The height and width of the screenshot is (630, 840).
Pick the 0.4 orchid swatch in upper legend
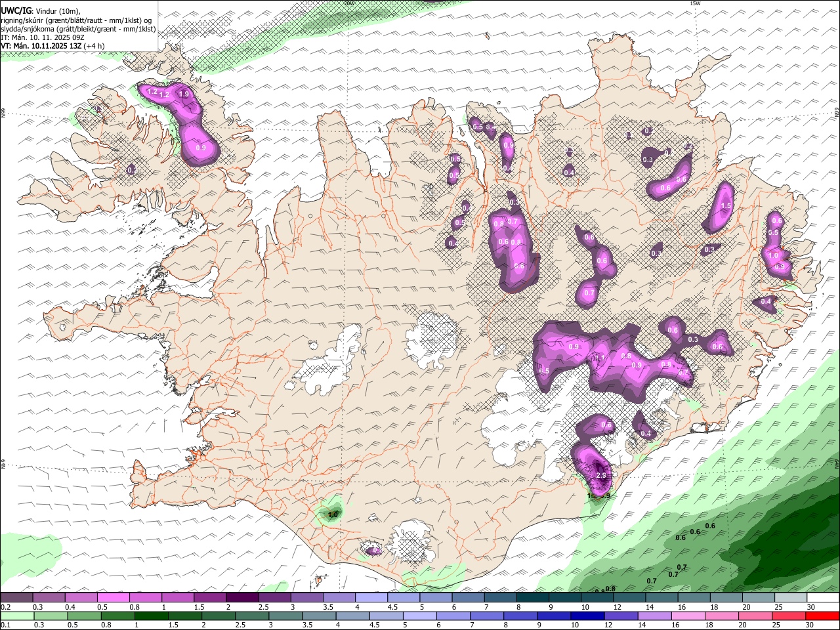click(81, 597)
